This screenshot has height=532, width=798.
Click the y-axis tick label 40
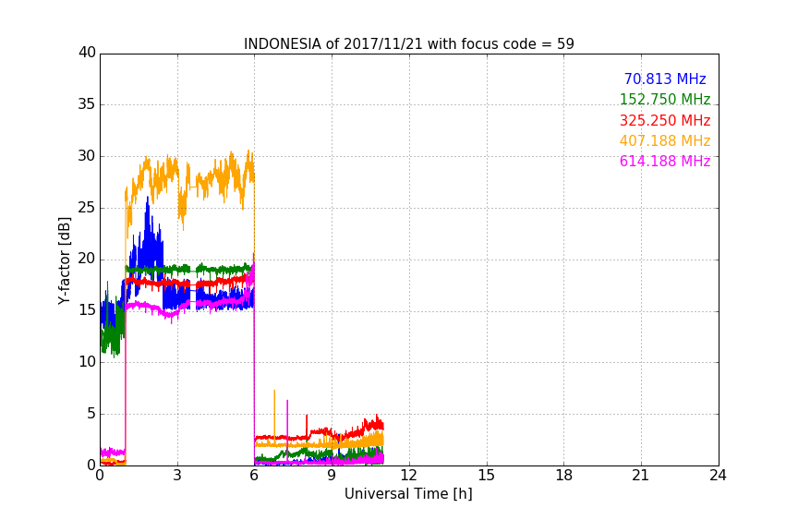pyautogui.click(x=87, y=53)
